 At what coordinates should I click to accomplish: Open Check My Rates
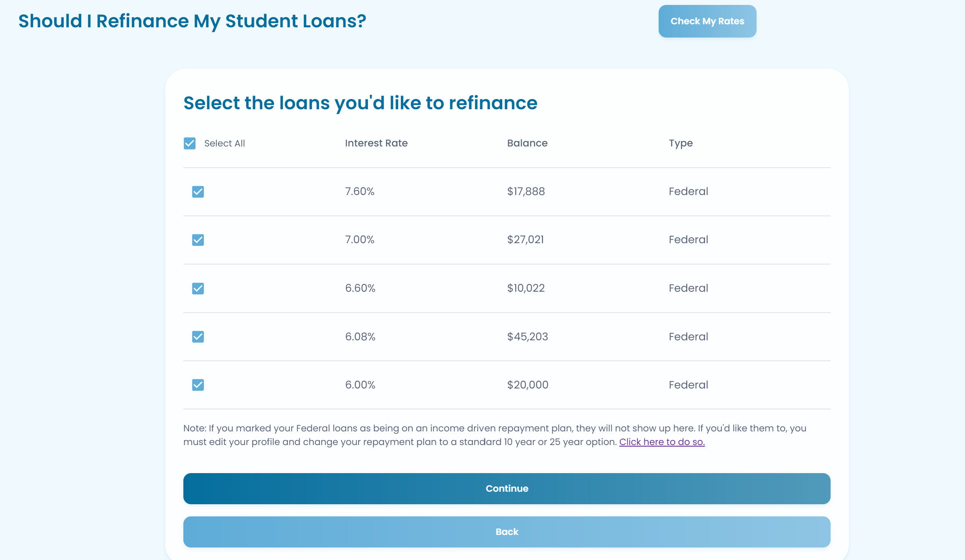click(707, 21)
